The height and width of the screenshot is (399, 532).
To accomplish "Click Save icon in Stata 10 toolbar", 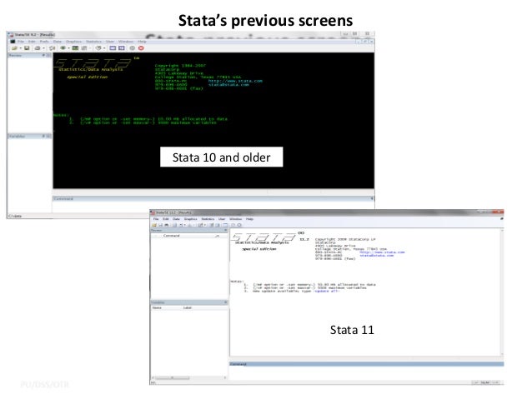I will 27,48.
